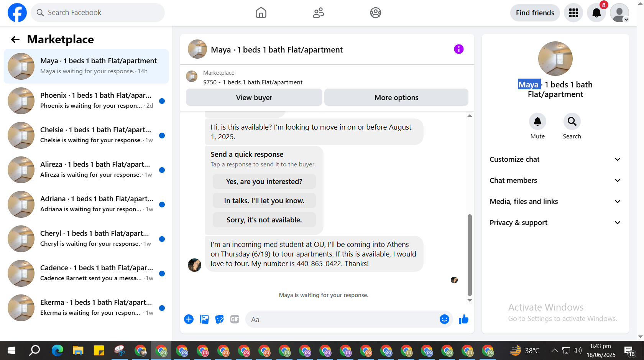Choose a sticker icon in composer

tap(220, 319)
